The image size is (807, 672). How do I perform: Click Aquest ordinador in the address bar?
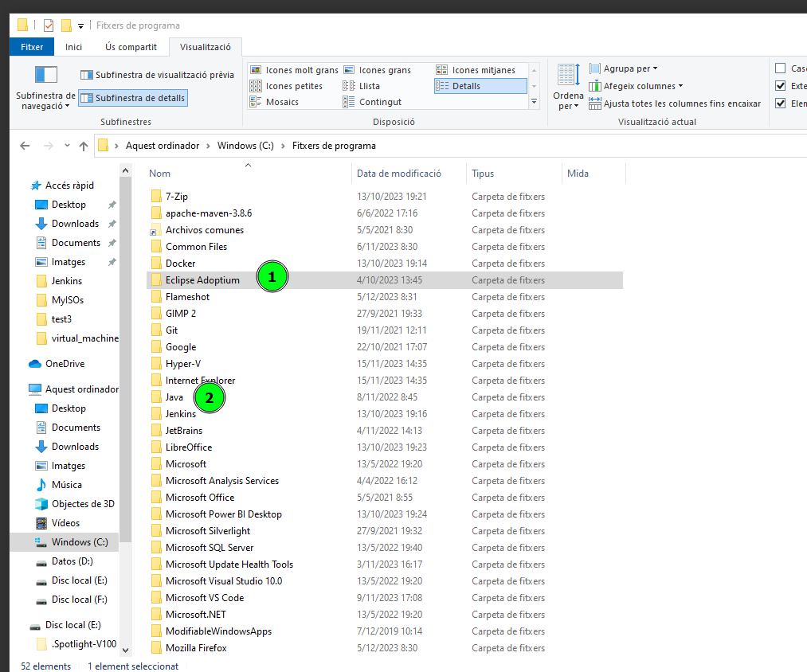163,146
